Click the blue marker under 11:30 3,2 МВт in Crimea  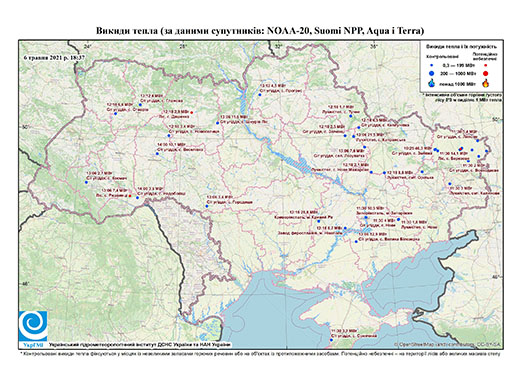[331, 340]
